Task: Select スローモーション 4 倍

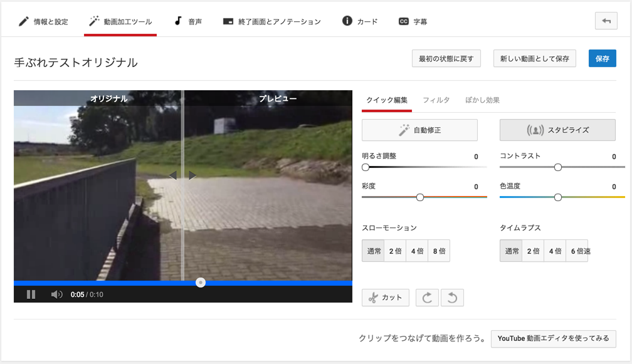Action: [x=417, y=251]
